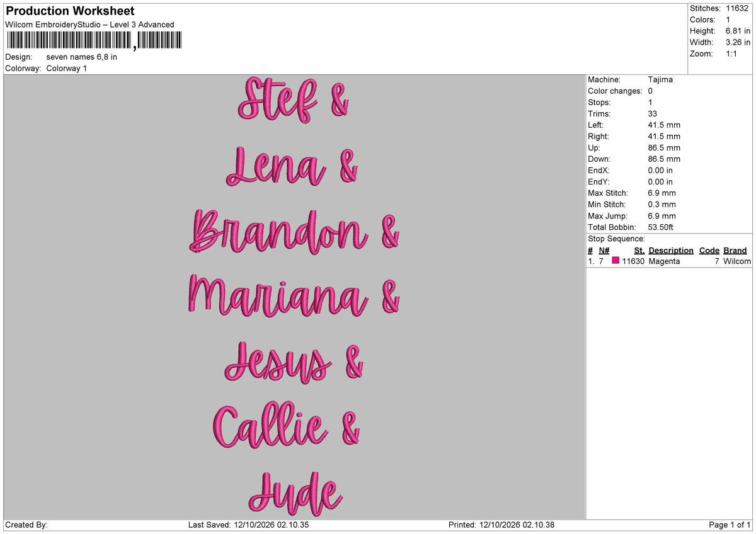Click the 'Created By:' footer label
756x534 pixels.
click(26, 525)
